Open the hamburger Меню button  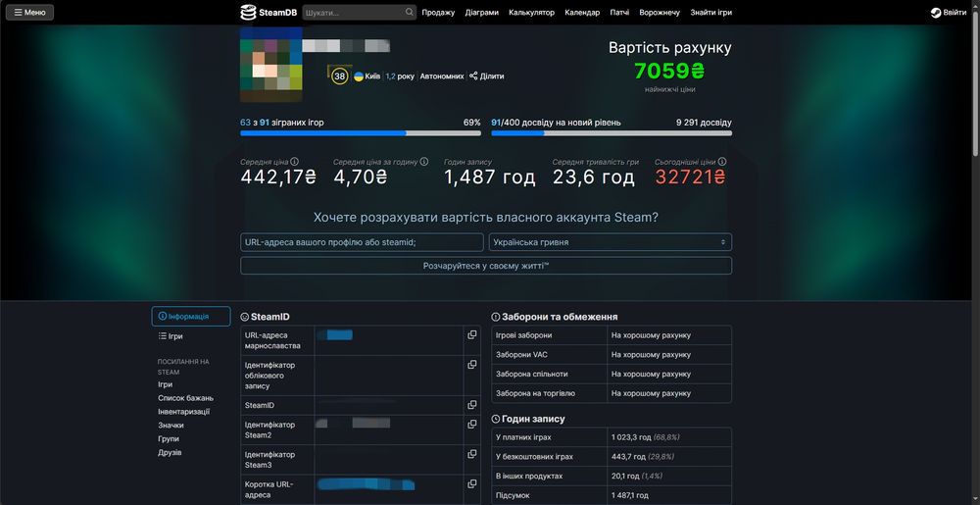pyautogui.click(x=30, y=13)
